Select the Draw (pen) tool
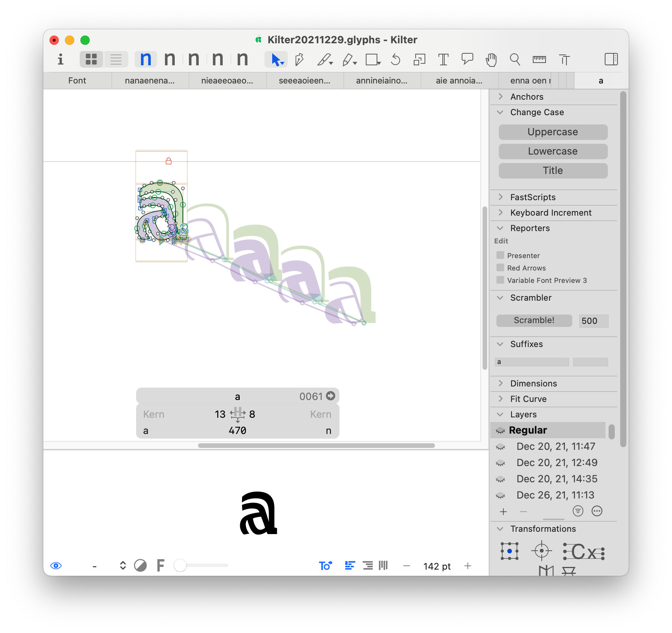 pos(299,60)
